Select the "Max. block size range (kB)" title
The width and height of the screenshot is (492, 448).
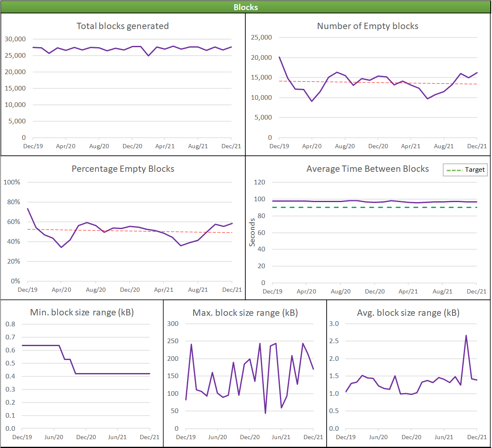pos(245,313)
